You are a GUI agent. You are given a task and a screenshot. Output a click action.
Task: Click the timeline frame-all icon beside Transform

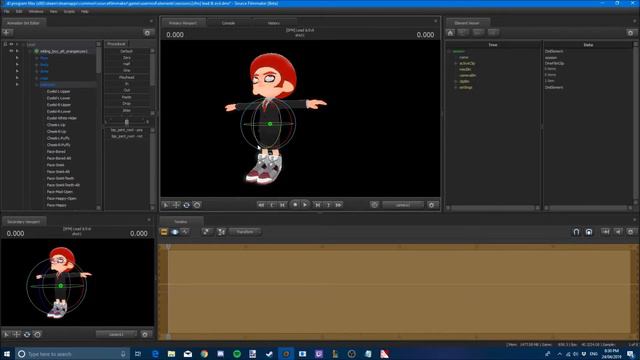tap(221, 232)
